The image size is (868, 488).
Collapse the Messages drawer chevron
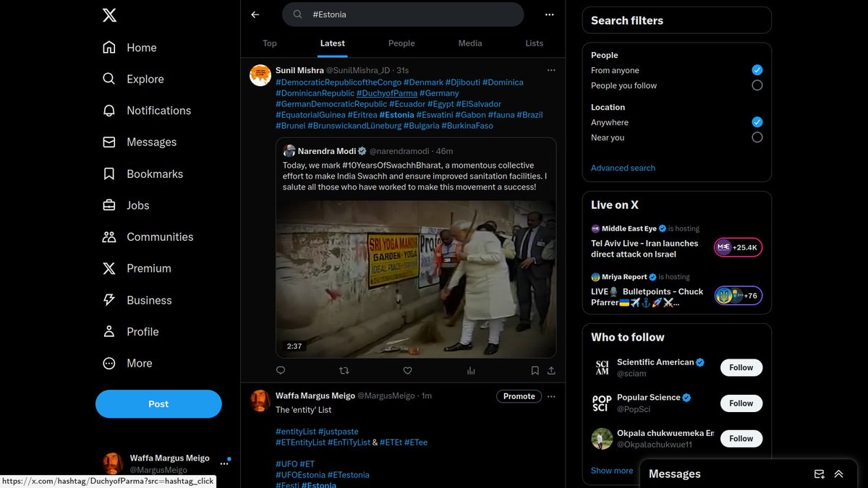point(839,474)
